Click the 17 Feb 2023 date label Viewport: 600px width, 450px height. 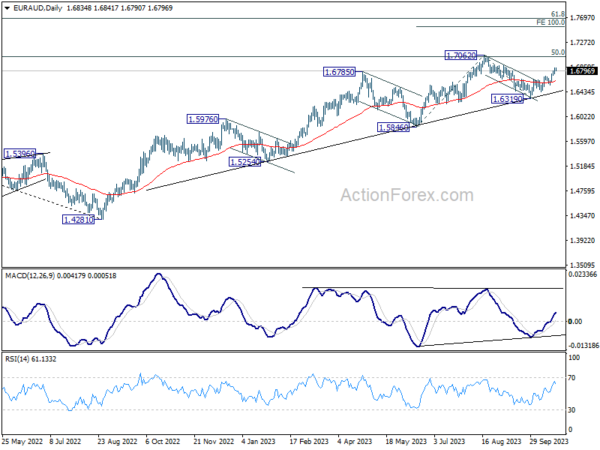pyautogui.click(x=309, y=442)
